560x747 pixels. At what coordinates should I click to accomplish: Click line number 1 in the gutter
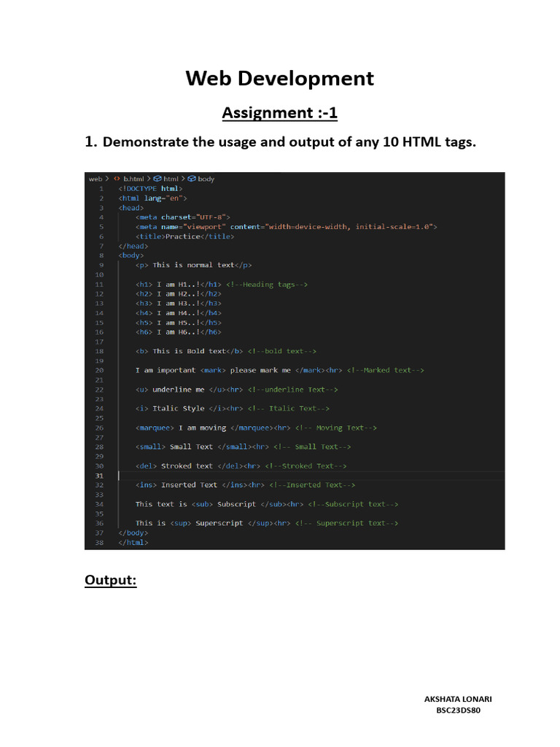point(101,189)
